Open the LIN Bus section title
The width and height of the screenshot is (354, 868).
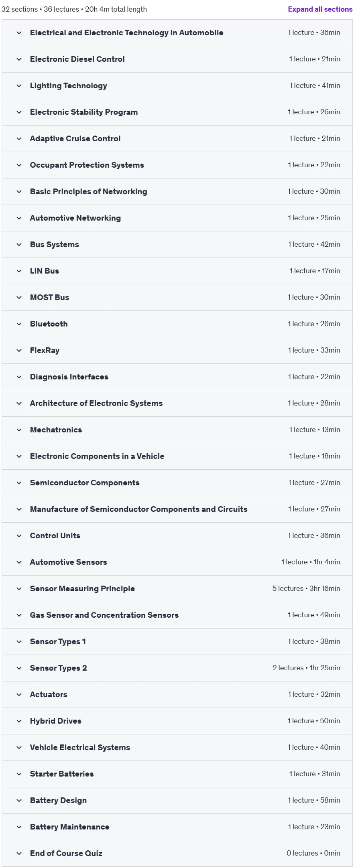45,271
